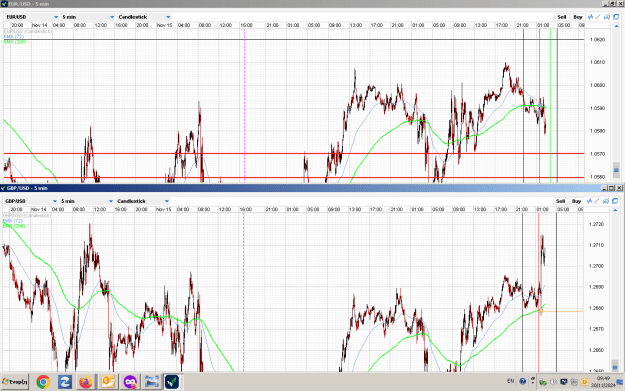Open Google Chrome from taskbar
Image resolution: width=625 pixels, height=391 pixels.
43,382
